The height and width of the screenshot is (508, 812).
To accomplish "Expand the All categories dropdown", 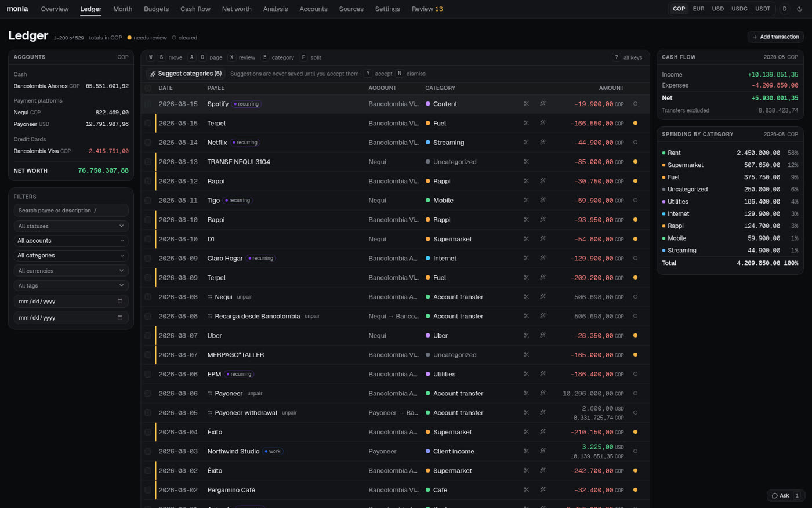I will tap(71, 256).
